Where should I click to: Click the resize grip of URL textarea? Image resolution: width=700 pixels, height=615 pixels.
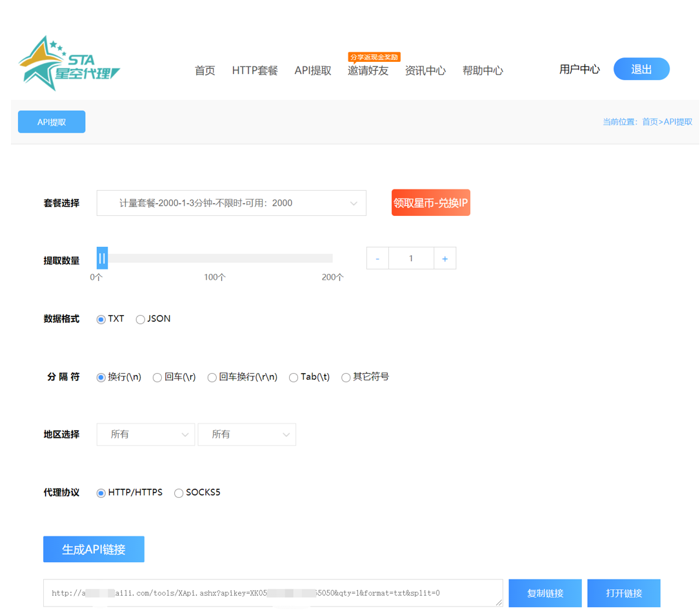pyautogui.click(x=499, y=603)
